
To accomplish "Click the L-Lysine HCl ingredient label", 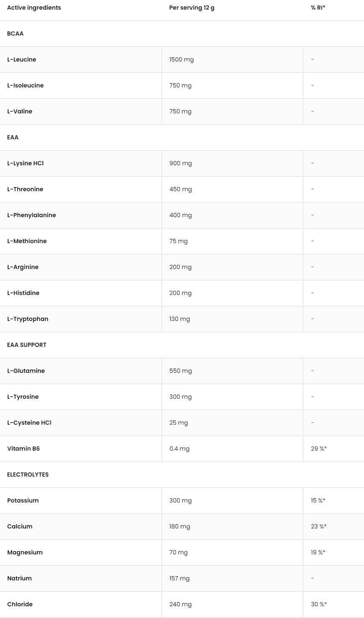I will coord(26,163).
